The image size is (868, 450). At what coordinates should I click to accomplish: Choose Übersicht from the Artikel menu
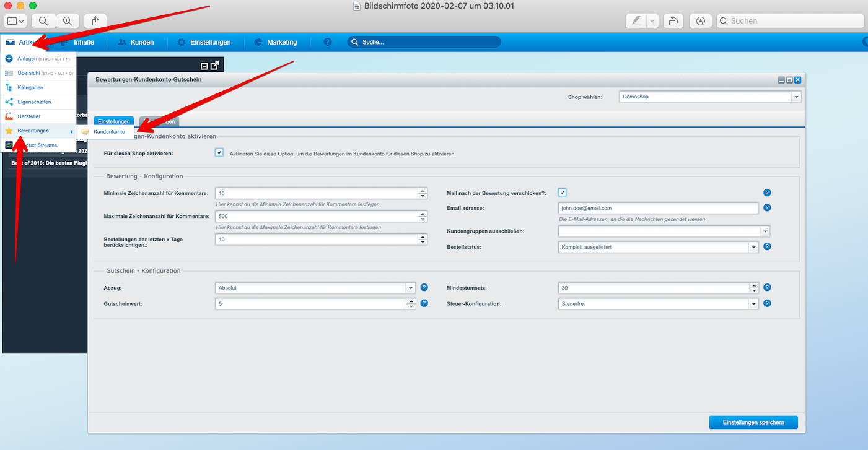[38, 73]
